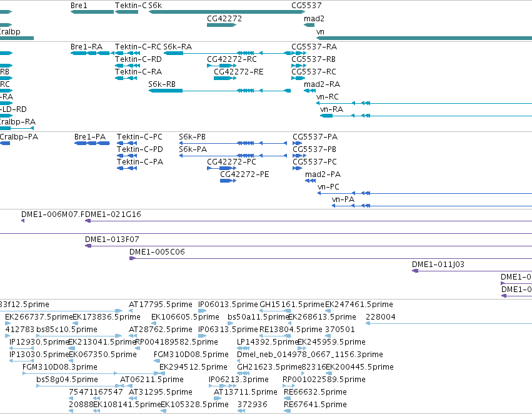Select EST IP06013.5prime label
This screenshot has width=532, height=414.
tap(228, 305)
